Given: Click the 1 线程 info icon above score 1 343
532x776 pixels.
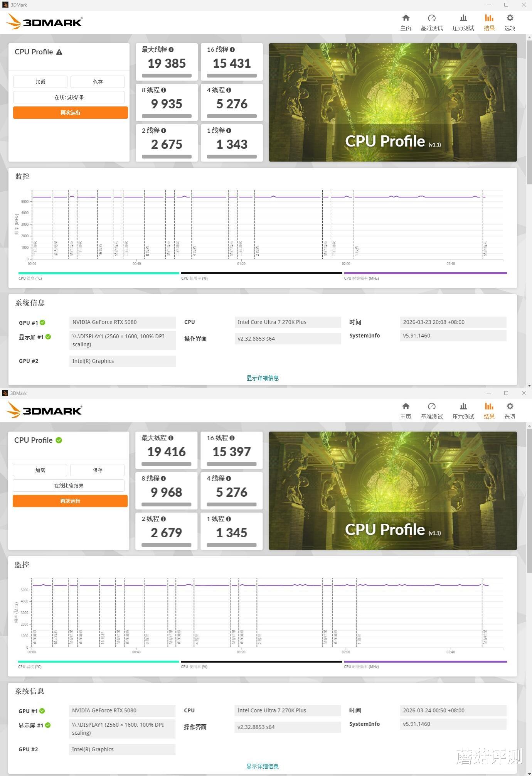Looking at the screenshot, I should [x=229, y=130].
